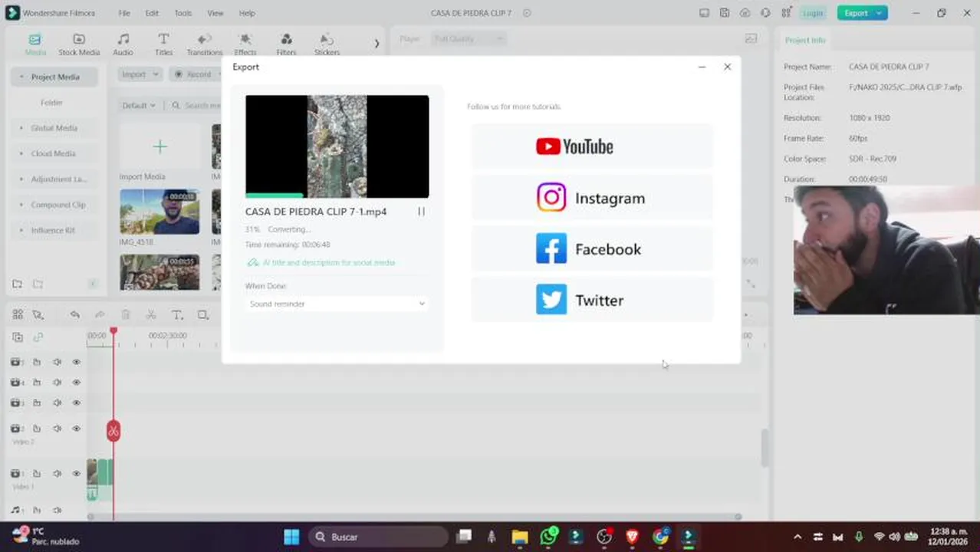
Task: Click the main Export button
Action: tap(856, 13)
